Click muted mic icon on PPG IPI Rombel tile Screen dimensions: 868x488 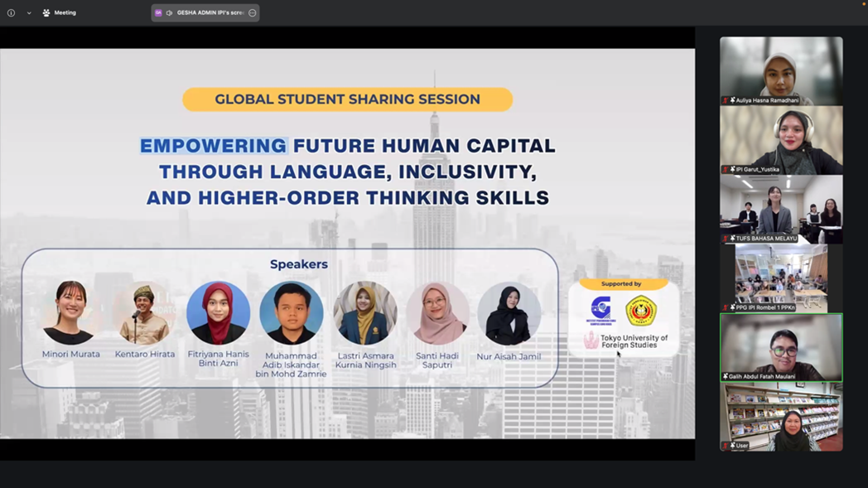point(726,307)
